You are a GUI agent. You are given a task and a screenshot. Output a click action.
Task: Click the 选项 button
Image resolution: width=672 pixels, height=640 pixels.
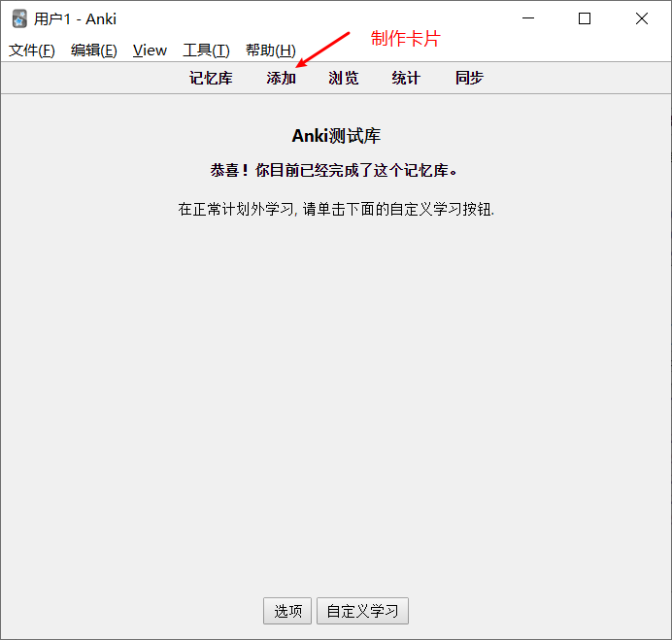[x=287, y=611]
